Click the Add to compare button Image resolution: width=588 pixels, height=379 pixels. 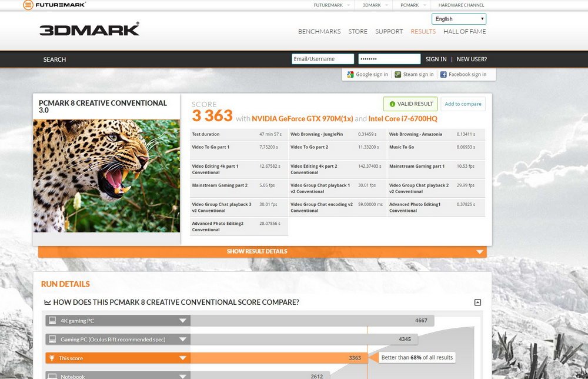coord(463,104)
